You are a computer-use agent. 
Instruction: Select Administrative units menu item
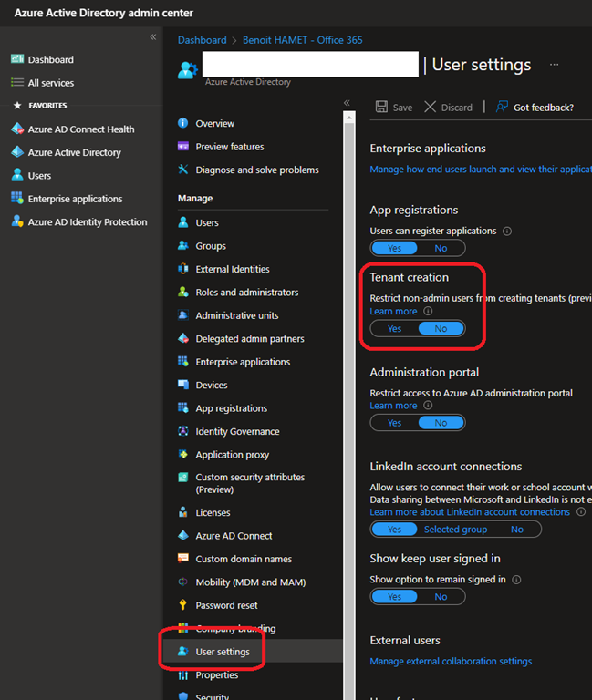point(237,315)
